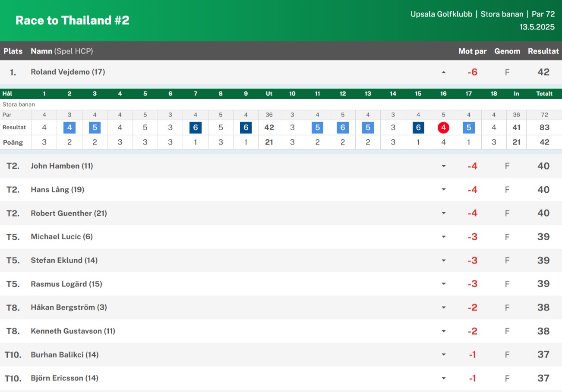
Task: Click the Race to Thailand #2 title
Action: click(x=73, y=20)
